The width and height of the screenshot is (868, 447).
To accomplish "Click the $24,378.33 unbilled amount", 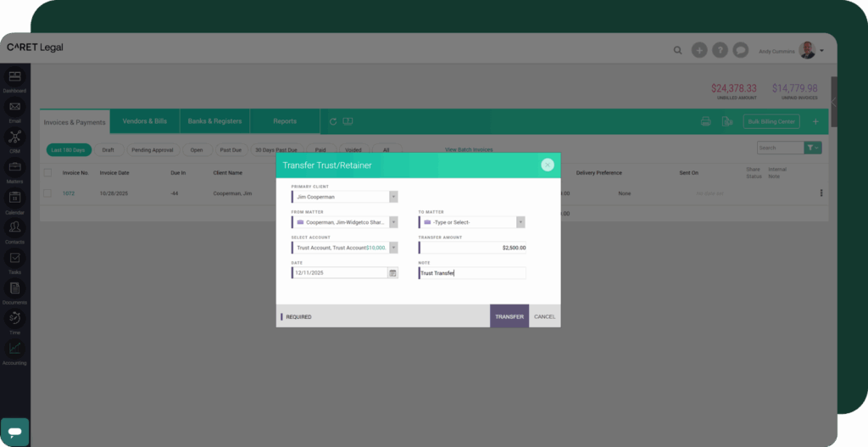I will [734, 88].
